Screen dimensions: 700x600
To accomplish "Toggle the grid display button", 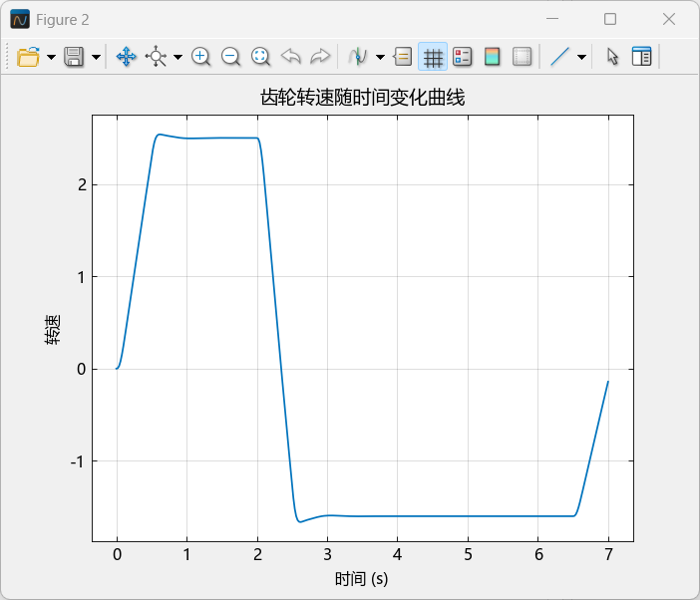I will pos(433,57).
